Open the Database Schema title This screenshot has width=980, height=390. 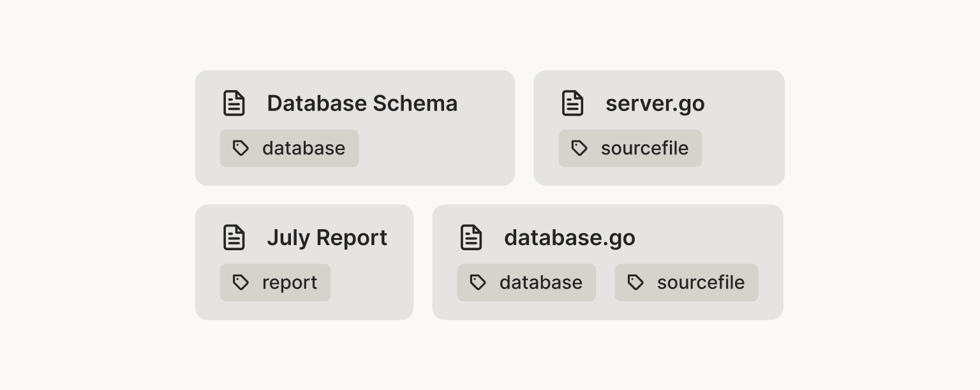click(x=362, y=103)
